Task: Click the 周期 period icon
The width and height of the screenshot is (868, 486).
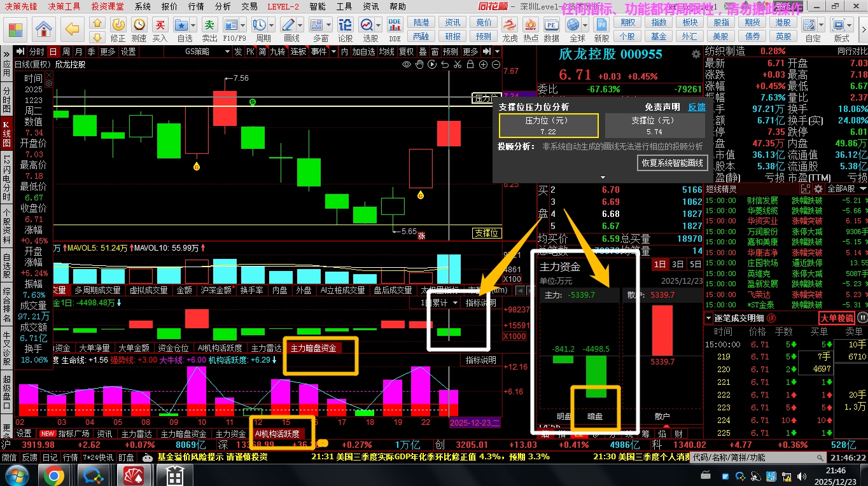Action: click(260, 25)
